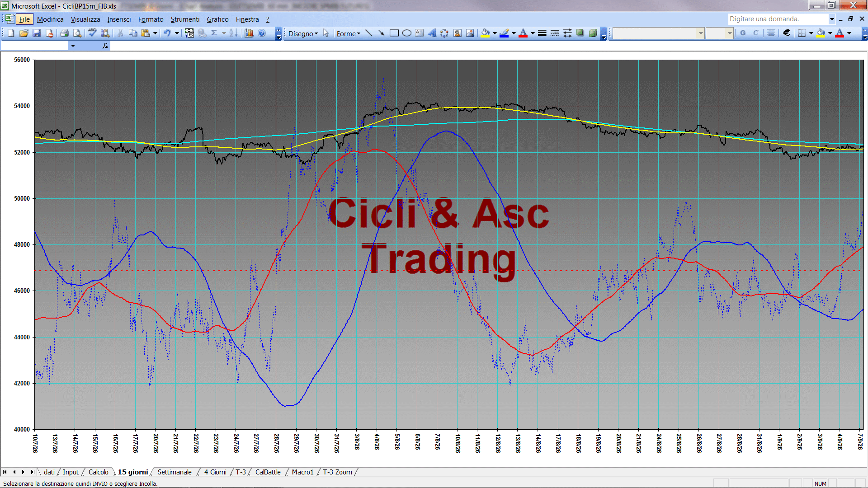Click the 'Digitare una domanda' help field

pyautogui.click(x=778, y=19)
